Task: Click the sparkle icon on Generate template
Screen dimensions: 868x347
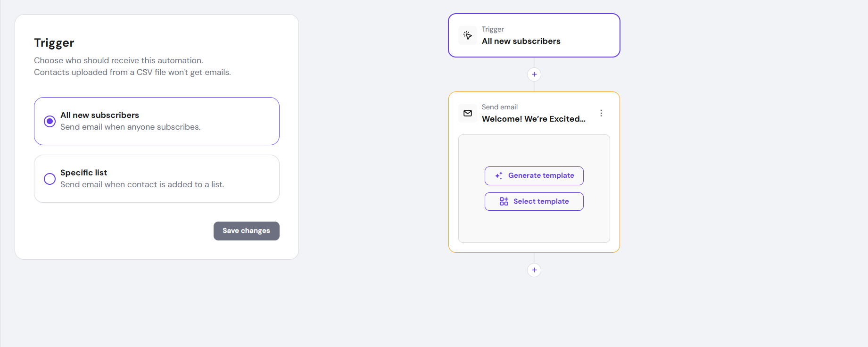Action: pyautogui.click(x=498, y=176)
